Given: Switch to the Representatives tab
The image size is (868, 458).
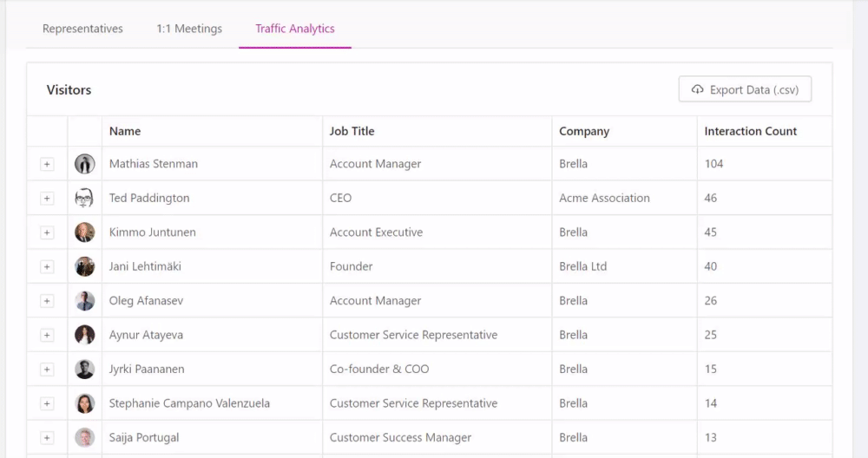Looking at the screenshot, I should (82, 29).
